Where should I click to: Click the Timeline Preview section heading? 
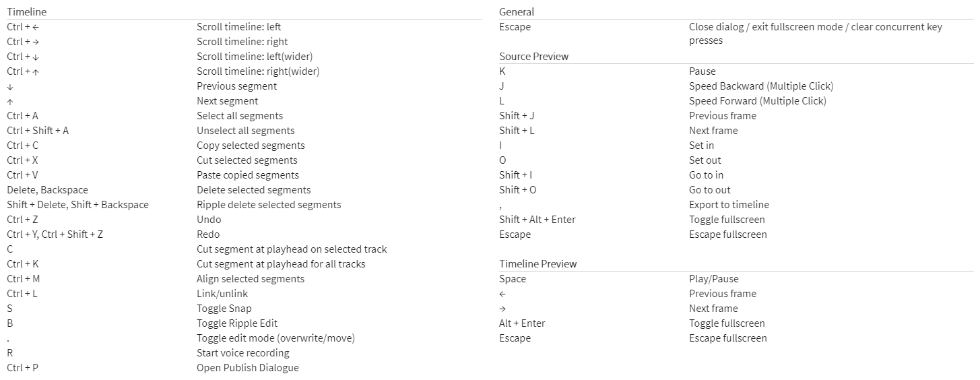coord(538,264)
